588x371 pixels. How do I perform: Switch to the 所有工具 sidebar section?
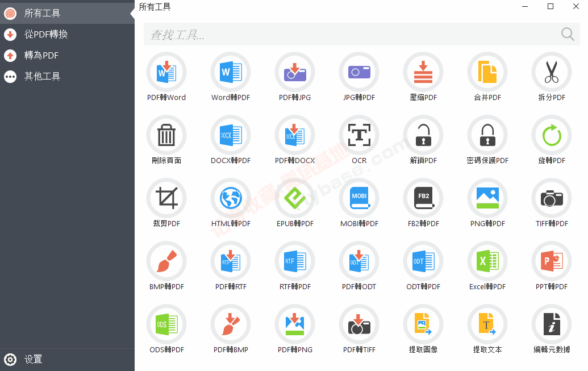pos(67,14)
